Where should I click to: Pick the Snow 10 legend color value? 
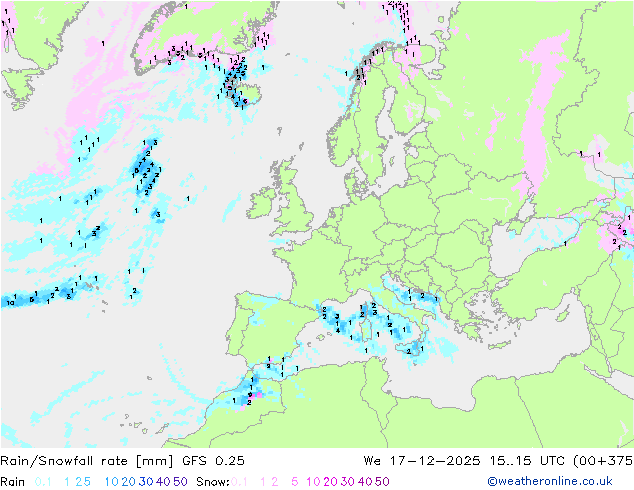(313, 482)
